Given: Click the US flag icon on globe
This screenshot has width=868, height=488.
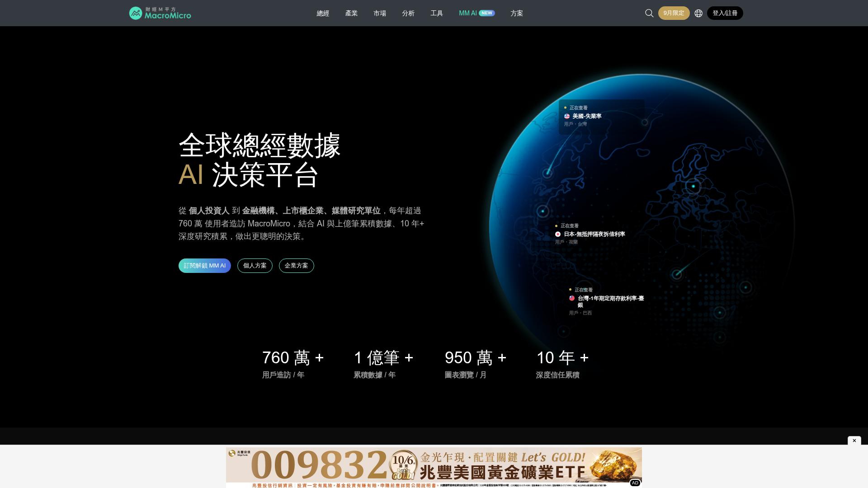Looking at the screenshot, I should [566, 116].
